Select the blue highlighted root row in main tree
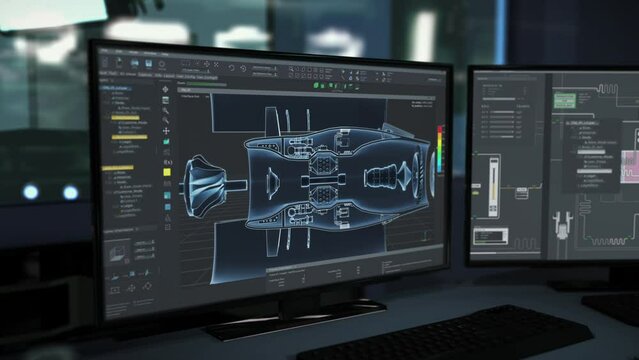This screenshot has height=360, width=639. 115,88
